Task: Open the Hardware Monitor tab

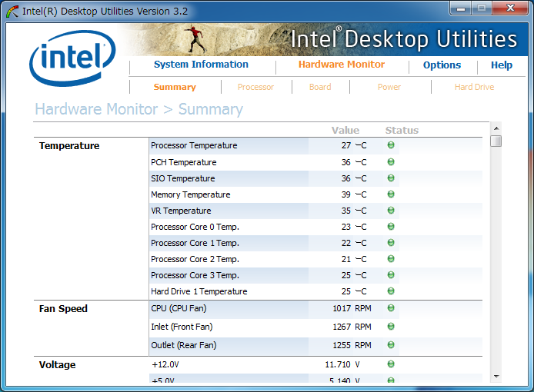Action: click(x=342, y=65)
